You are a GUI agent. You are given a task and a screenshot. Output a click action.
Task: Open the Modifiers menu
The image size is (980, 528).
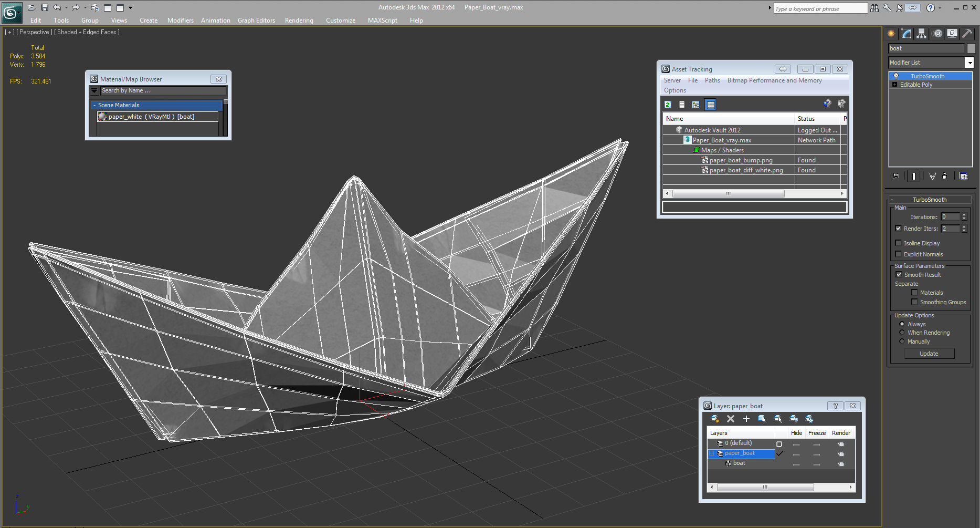pyautogui.click(x=181, y=20)
